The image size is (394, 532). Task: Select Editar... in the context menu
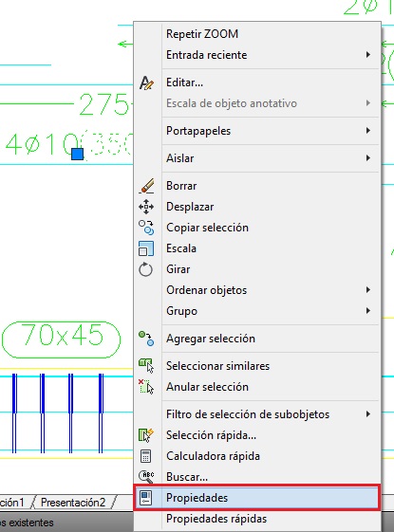pos(256,83)
